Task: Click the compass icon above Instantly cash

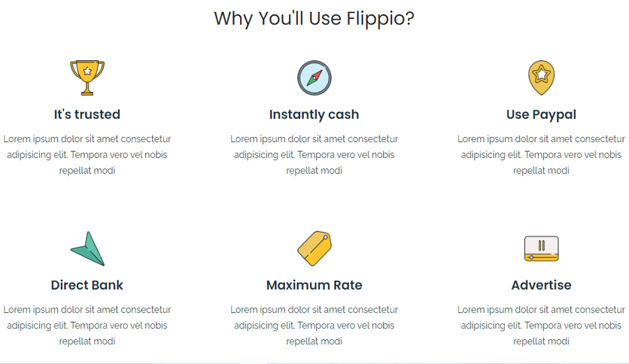Action: pos(314,77)
